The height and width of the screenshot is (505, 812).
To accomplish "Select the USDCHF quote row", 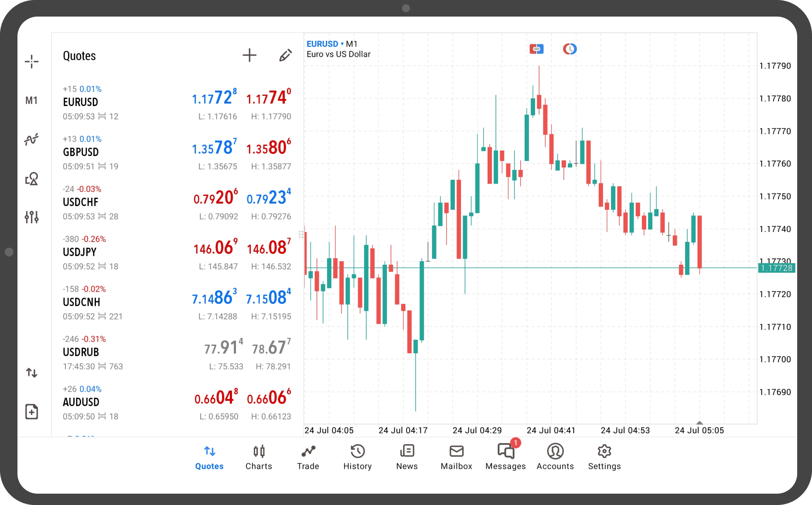I will pos(177,203).
